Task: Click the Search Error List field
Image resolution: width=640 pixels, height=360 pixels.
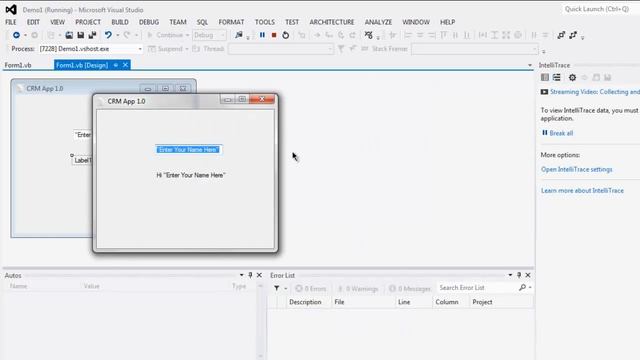Action: [478, 288]
